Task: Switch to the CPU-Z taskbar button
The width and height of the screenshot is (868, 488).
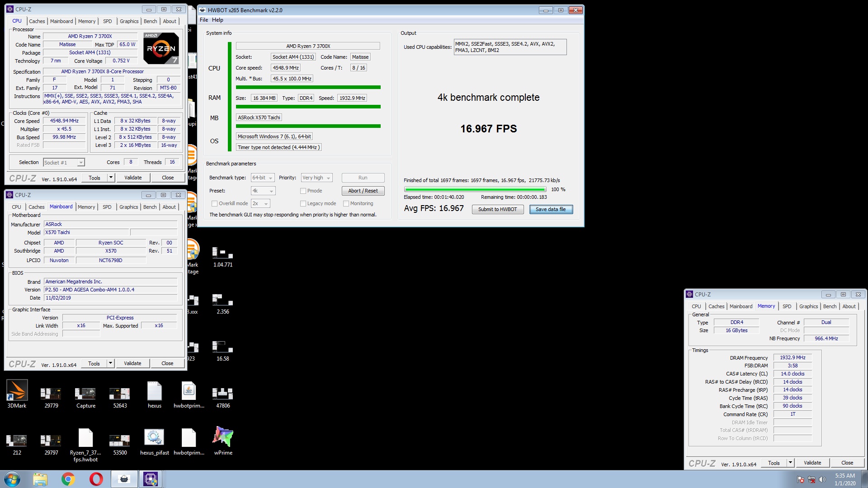Action: (x=151, y=479)
